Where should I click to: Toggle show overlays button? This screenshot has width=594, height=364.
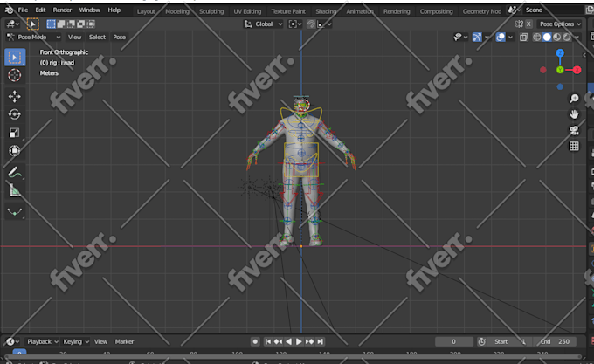point(501,37)
